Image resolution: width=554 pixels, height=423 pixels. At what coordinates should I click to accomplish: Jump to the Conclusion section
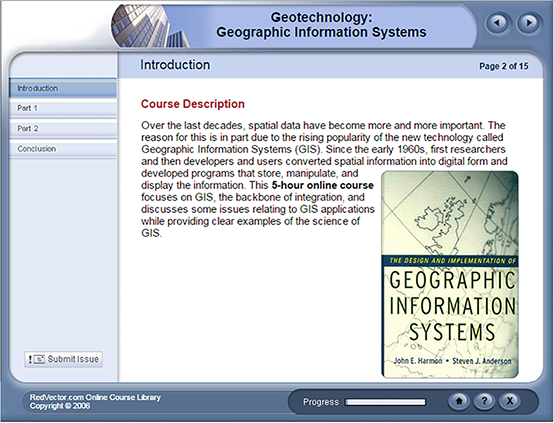click(63, 149)
